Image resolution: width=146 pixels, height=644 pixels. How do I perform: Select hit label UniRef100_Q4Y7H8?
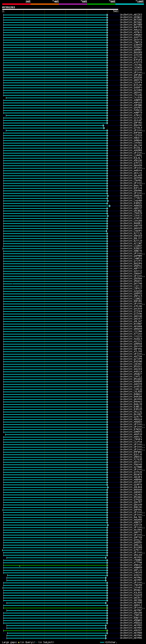(x=131, y=284)
